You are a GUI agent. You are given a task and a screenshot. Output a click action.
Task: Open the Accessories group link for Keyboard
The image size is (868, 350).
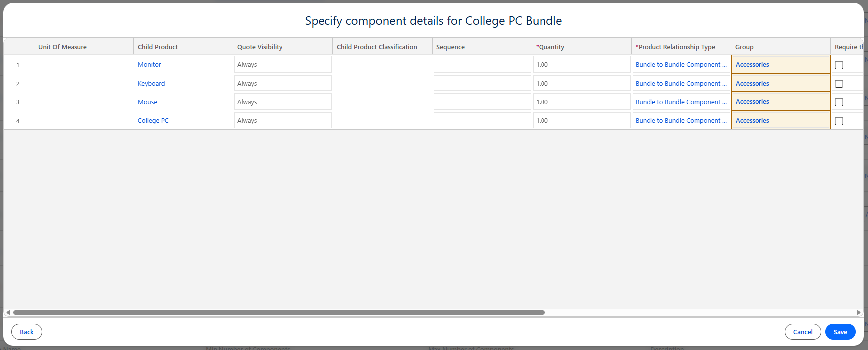point(752,84)
